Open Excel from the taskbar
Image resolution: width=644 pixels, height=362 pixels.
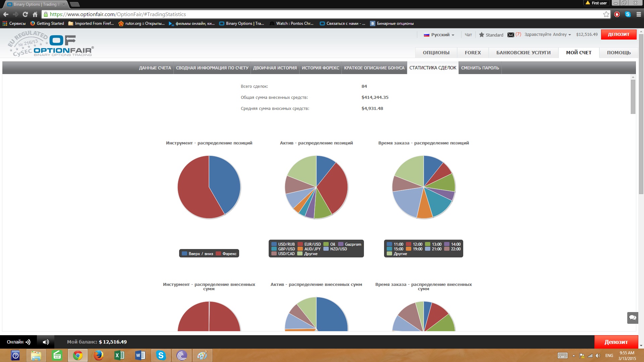(x=119, y=355)
